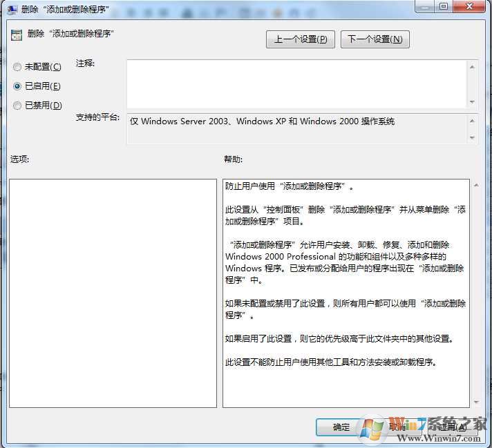492x448 pixels.
Task: Click inside the 注释 comment text box
Action: coord(296,84)
